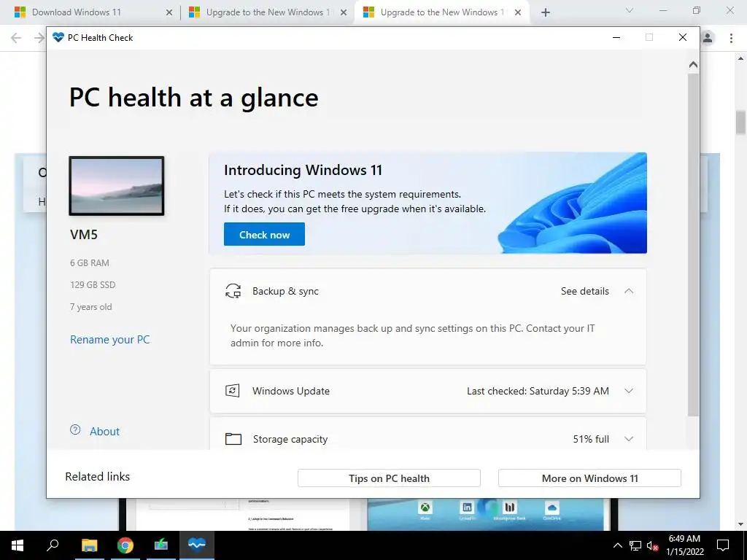Open File Explorer from taskbar
747x560 pixels.
tap(90, 545)
